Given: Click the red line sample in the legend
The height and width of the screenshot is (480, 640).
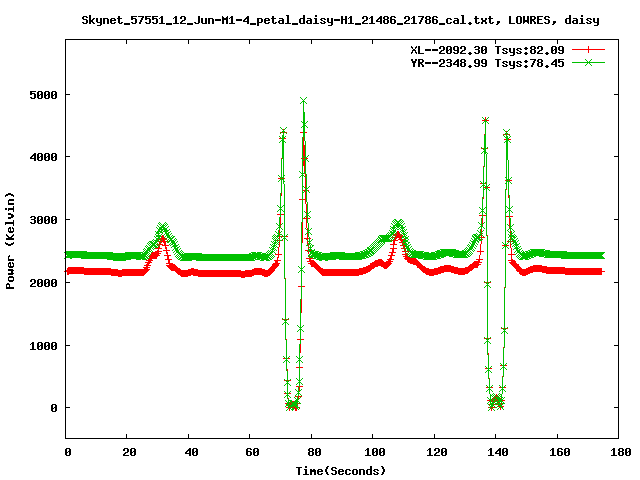Looking at the screenshot, I should click(588, 50).
